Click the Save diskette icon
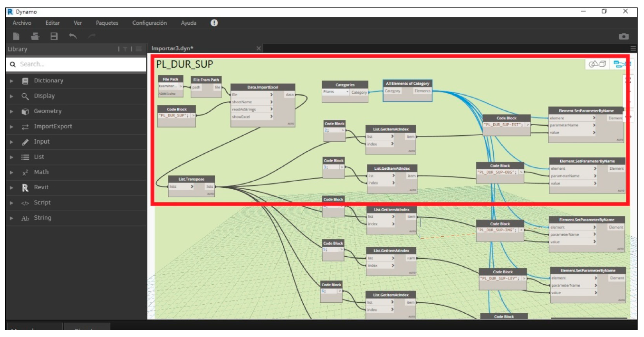The image size is (644, 337). point(54,37)
